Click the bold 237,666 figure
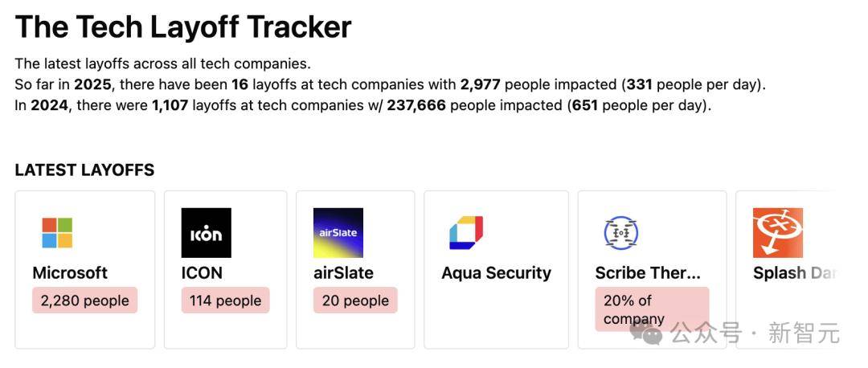Viewport: 868px width, 368px height. pyautogui.click(x=416, y=105)
